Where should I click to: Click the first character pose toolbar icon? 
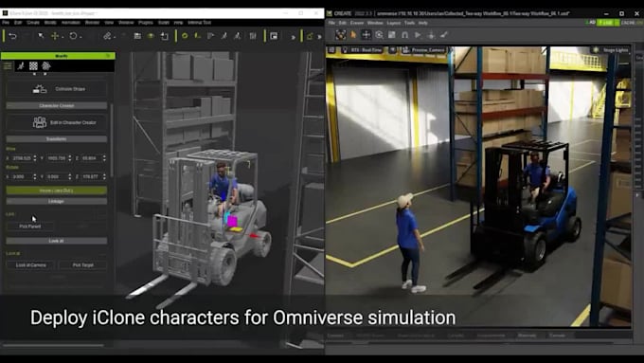pos(224,36)
